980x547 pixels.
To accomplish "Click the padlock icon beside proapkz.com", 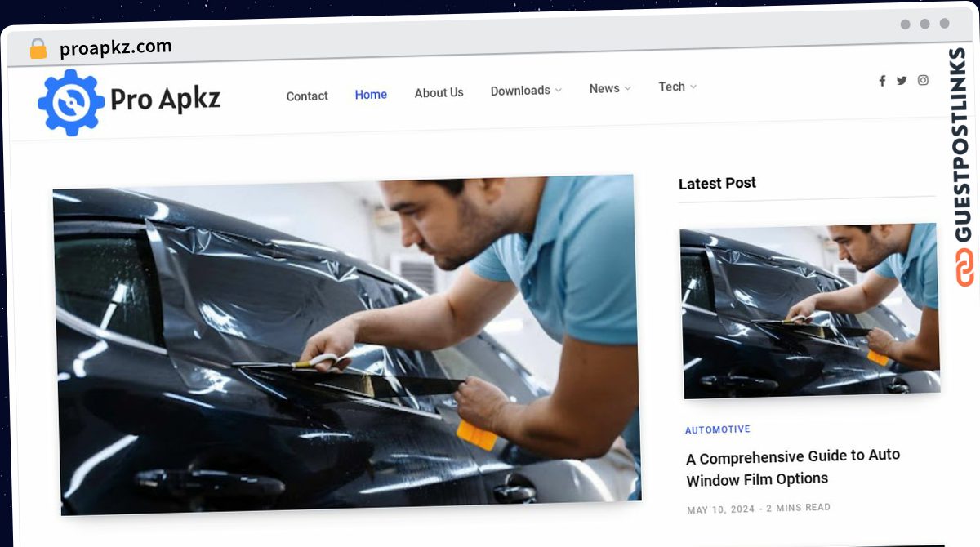I will [38, 49].
